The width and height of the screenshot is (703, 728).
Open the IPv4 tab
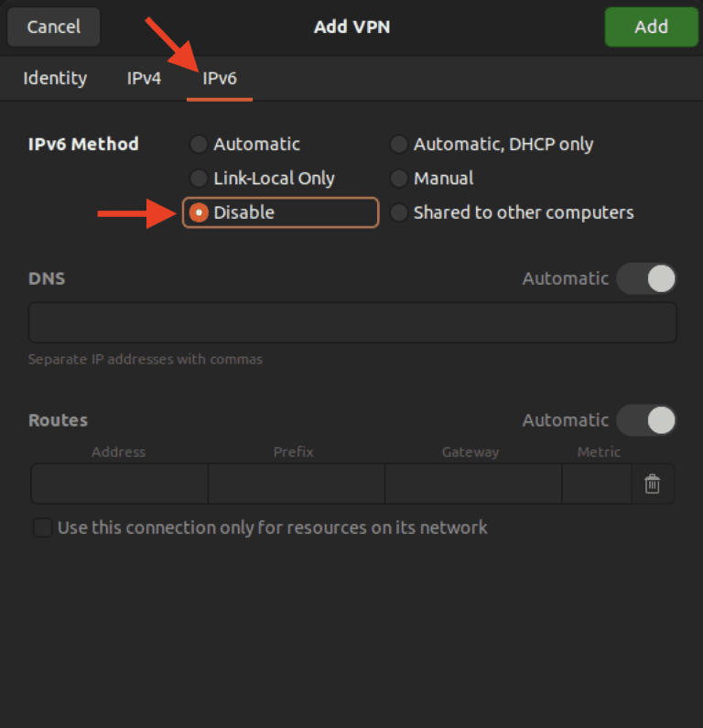pyautogui.click(x=144, y=79)
